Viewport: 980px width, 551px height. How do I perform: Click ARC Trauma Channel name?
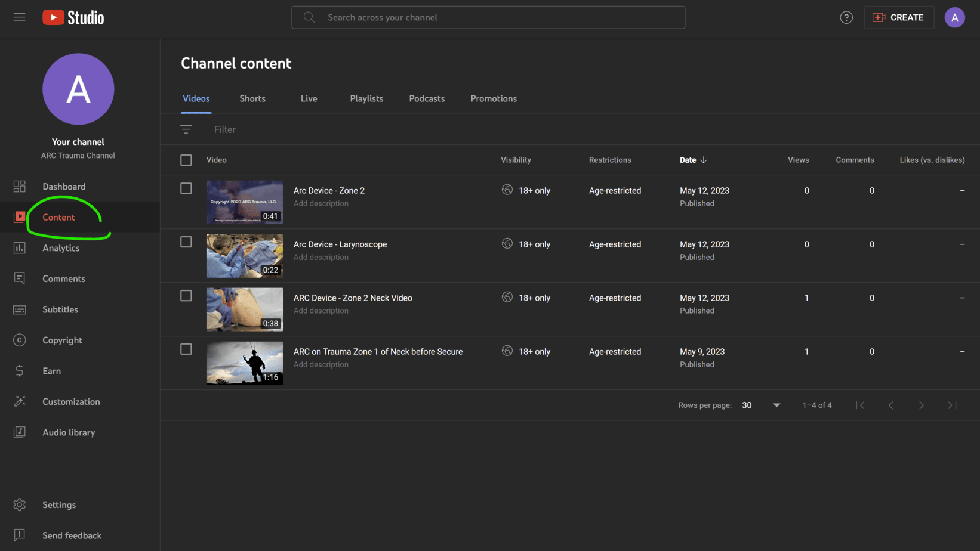coord(78,156)
